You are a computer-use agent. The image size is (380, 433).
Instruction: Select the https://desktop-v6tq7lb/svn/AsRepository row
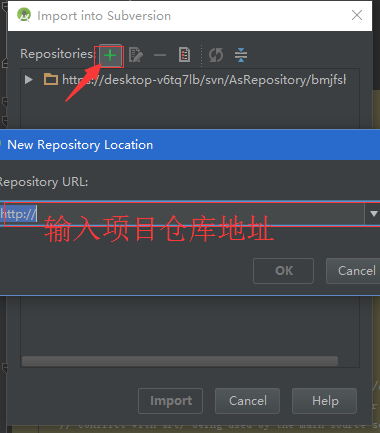point(190,80)
